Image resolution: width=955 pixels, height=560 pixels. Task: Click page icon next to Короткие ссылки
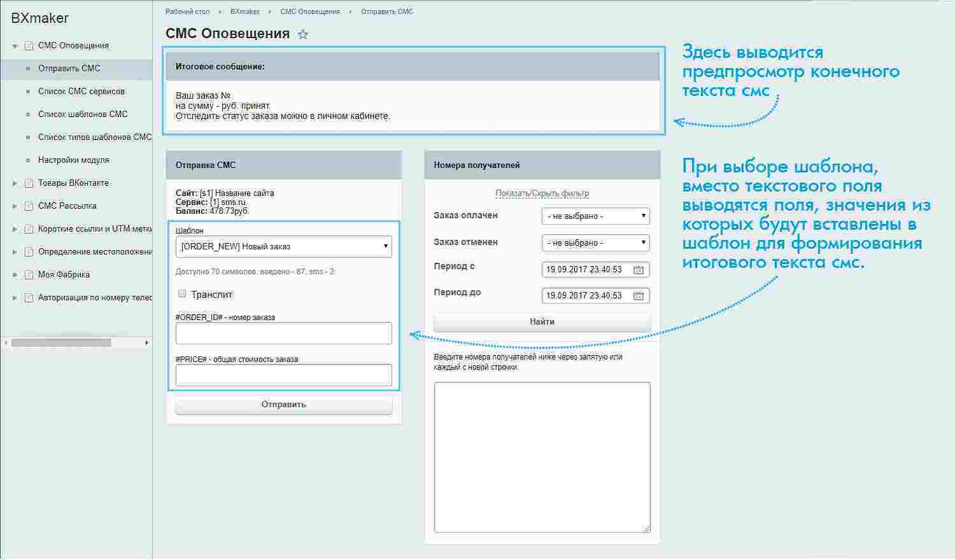pos(29,229)
